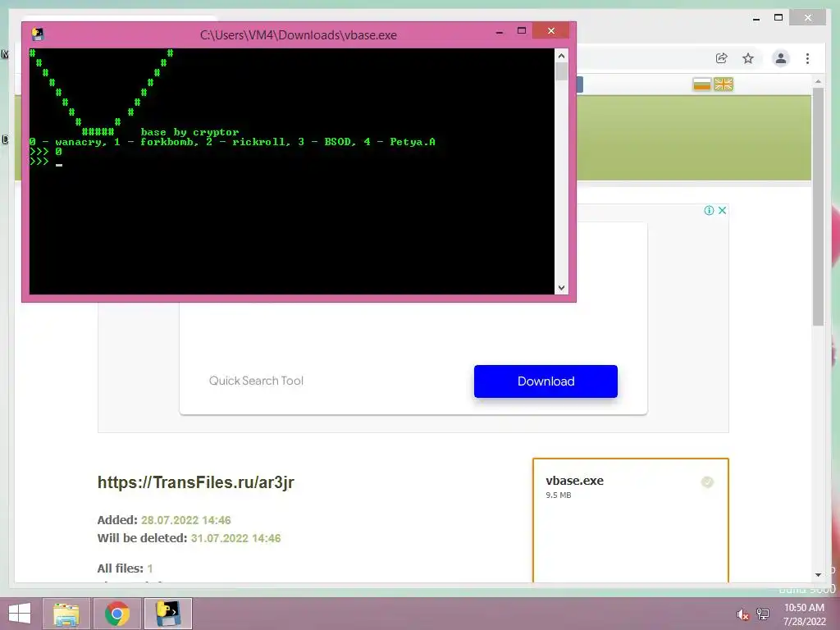Click the muted volume tray icon
Image resolution: width=840 pixels, height=630 pixels.
(742, 614)
